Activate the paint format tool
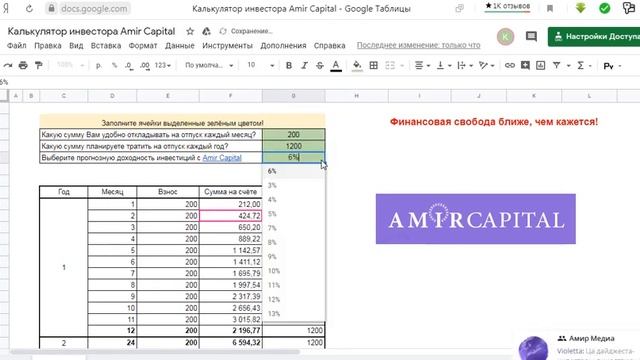 tap(38, 65)
